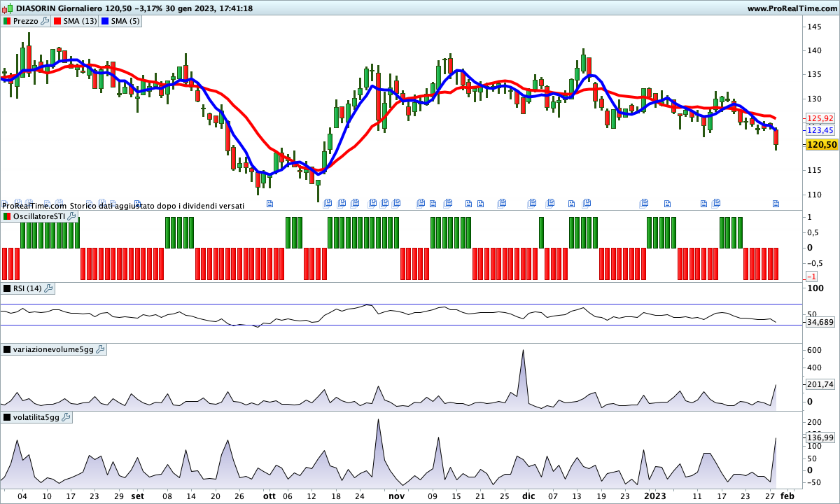The height and width of the screenshot is (504, 840).
Task: Click the candlestick chart icon beside DIASORIN title
Action: coord(8,8)
